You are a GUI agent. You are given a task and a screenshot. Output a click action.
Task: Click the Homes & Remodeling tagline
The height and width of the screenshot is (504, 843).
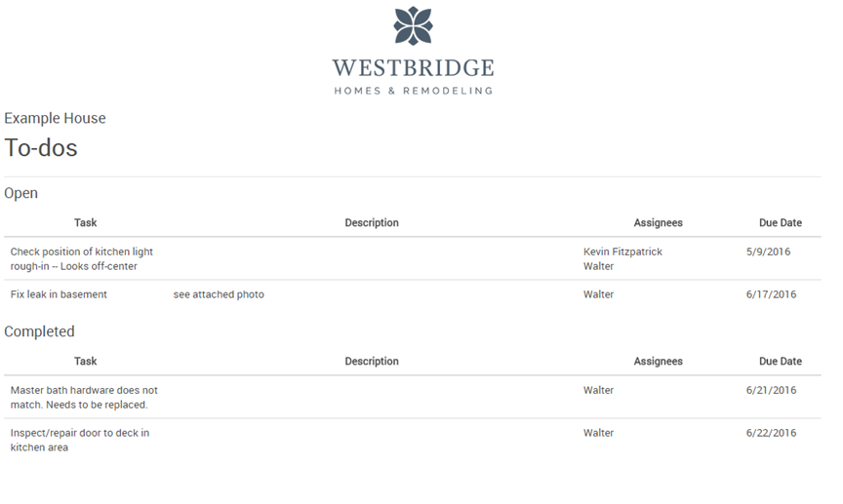[x=413, y=91]
